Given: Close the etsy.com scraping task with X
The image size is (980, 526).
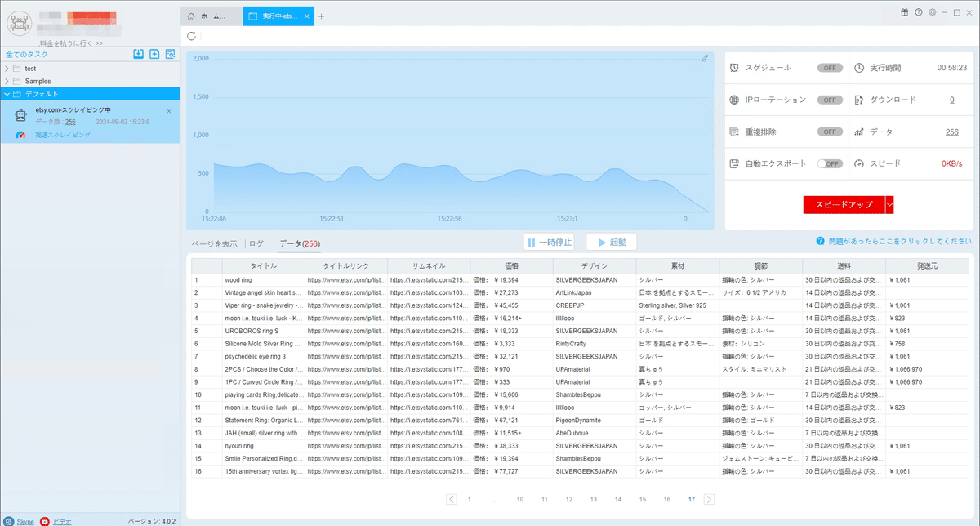Looking at the screenshot, I should [169, 110].
